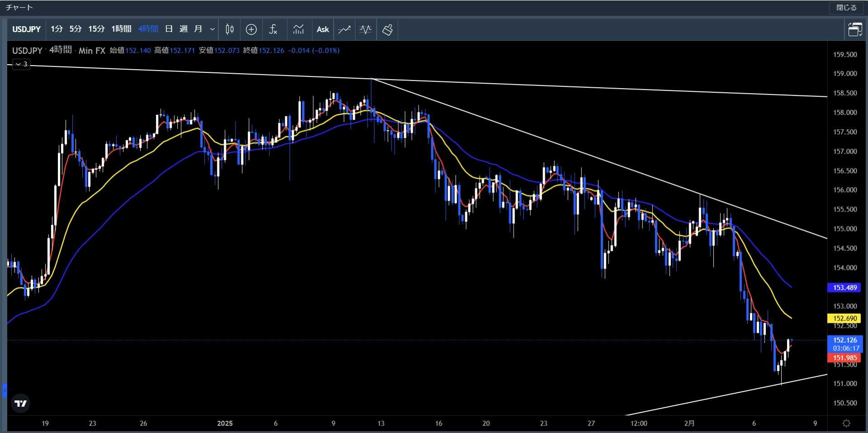Switch to the weekly 週 timeframe
This screenshot has height=433, width=868.
tap(184, 29)
